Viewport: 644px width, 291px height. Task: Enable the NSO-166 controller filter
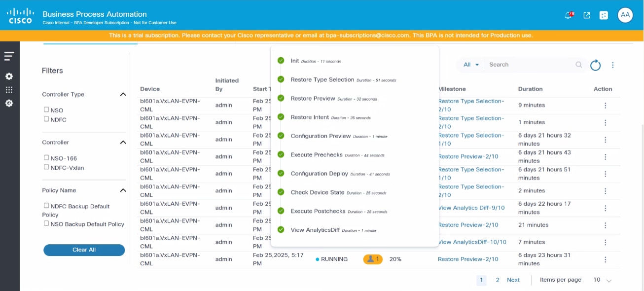pos(46,158)
